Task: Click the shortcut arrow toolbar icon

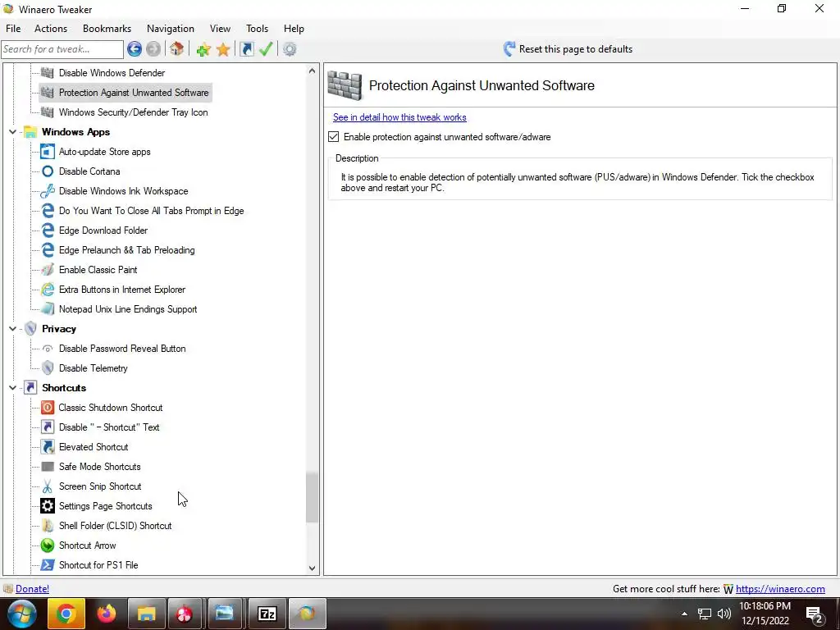Action: (246, 49)
